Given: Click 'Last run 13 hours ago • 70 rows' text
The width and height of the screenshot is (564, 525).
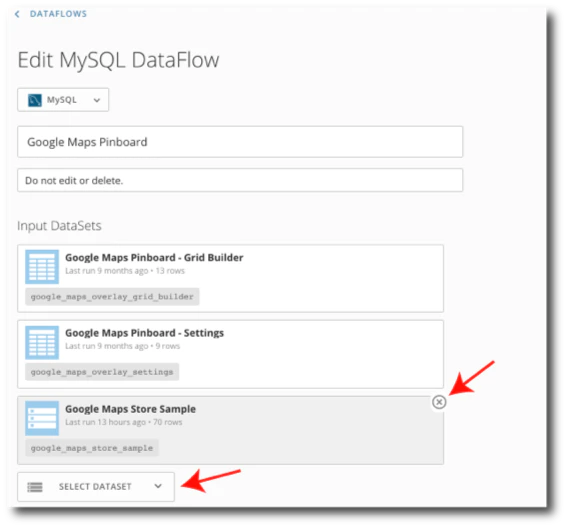Looking at the screenshot, I should pos(123,422).
